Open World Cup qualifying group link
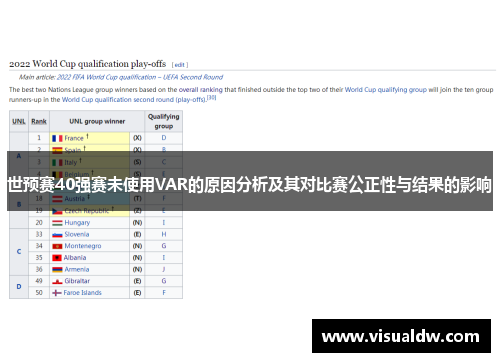Viewport: 500px width, 362px height. (x=385, y=90)
